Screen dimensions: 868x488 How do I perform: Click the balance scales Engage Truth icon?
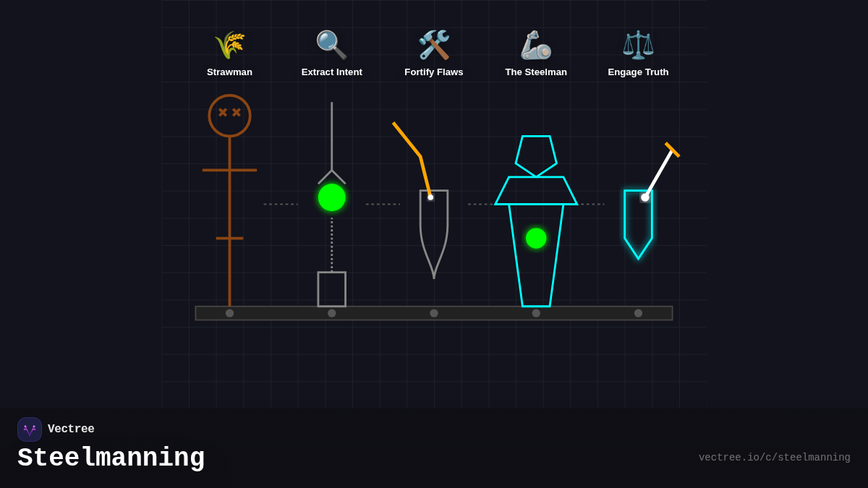[x=638, y=45]
